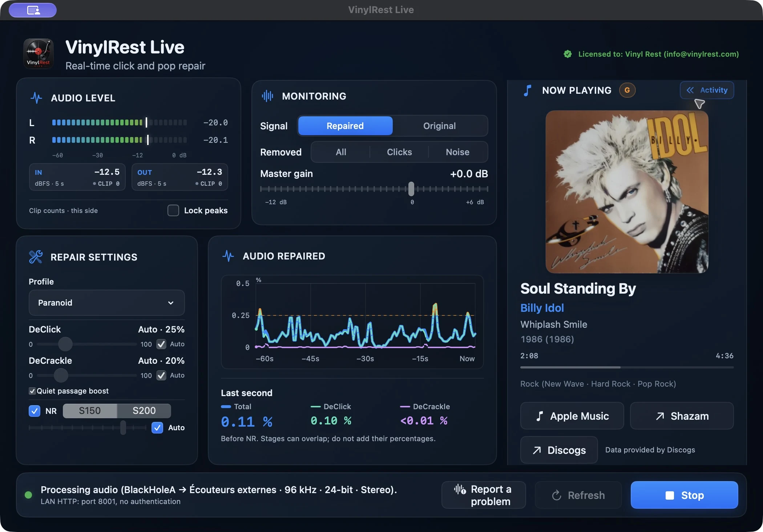Disable DeClick Auto checkbox

[x=161, y=344]
